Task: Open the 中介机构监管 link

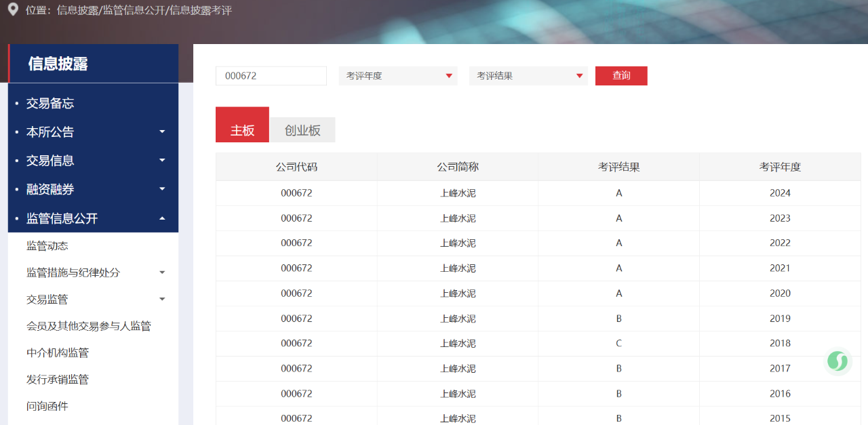Action: 58,352
